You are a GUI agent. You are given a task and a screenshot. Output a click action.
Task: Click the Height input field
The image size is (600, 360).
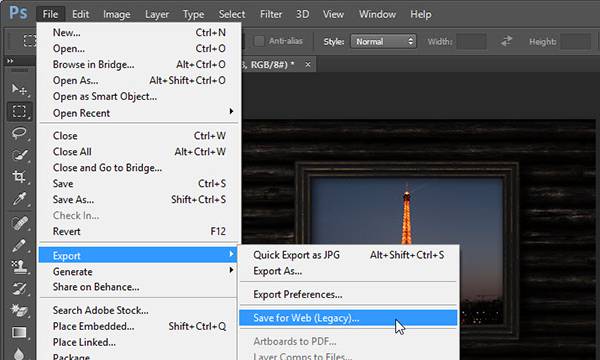click(x=575, y=41)
